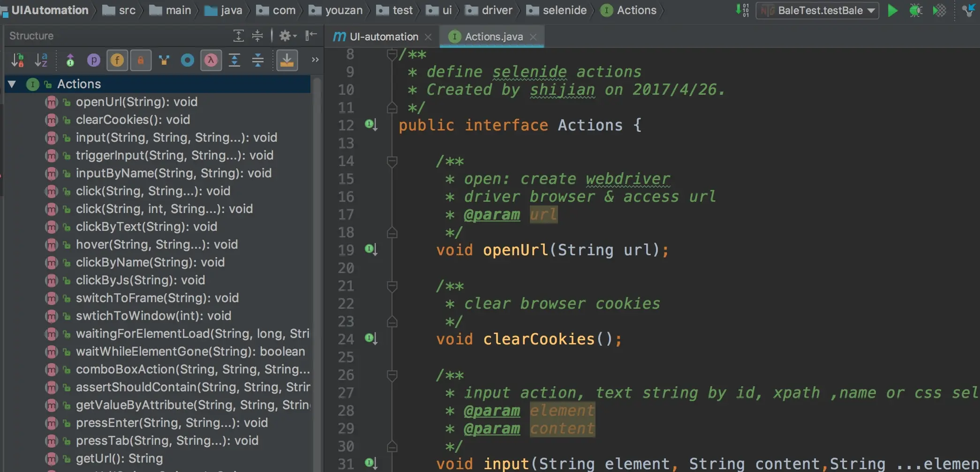Image resolution: width=980 pixels, height=472 pixels.
Task: Collapse the Actions tree node
Action: 12,84
